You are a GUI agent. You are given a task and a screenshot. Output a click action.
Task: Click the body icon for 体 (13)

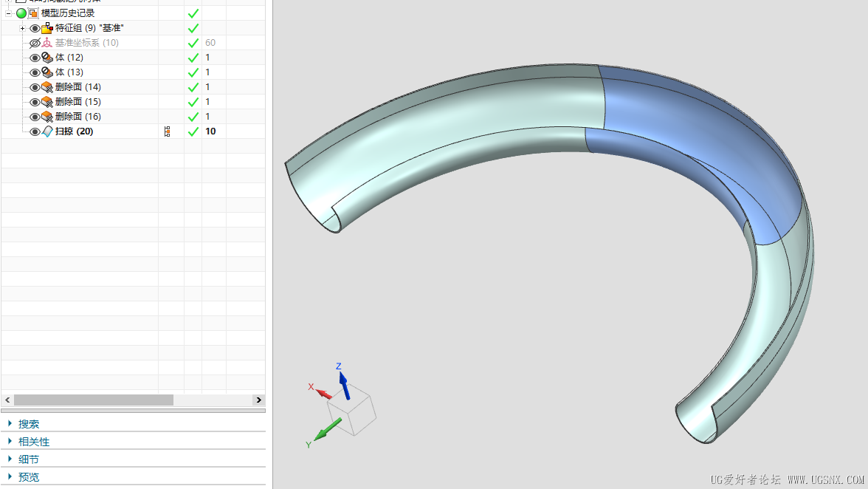pos(47,72)
